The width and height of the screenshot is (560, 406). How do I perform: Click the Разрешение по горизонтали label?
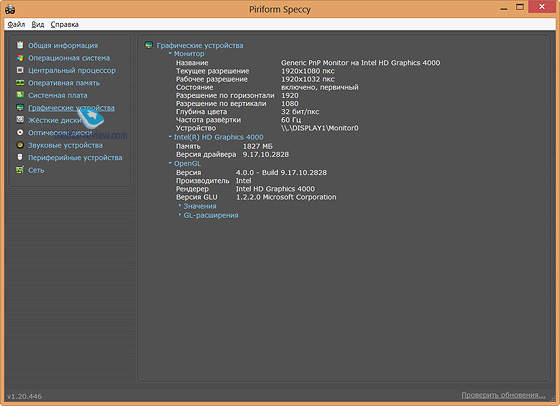[225, 96]
